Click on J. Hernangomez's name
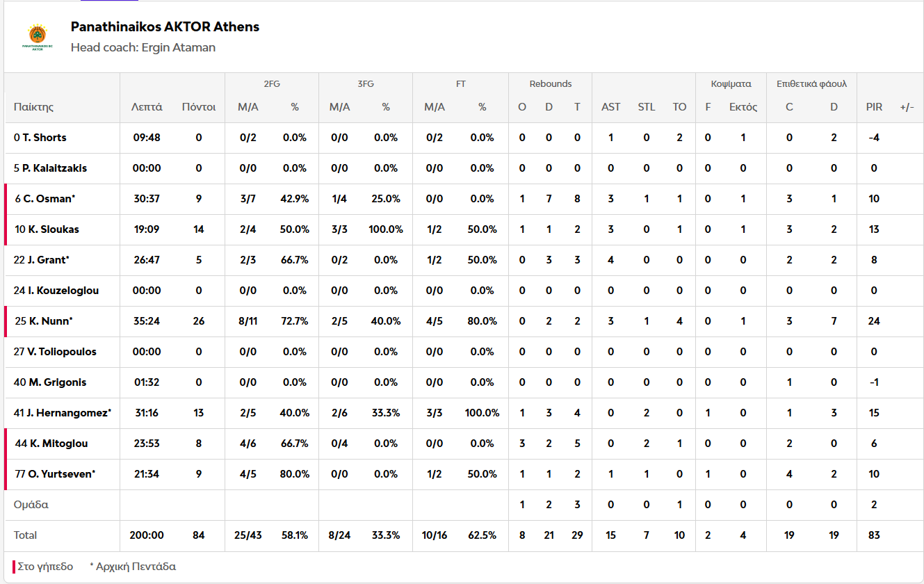 (x=68, y=413)
